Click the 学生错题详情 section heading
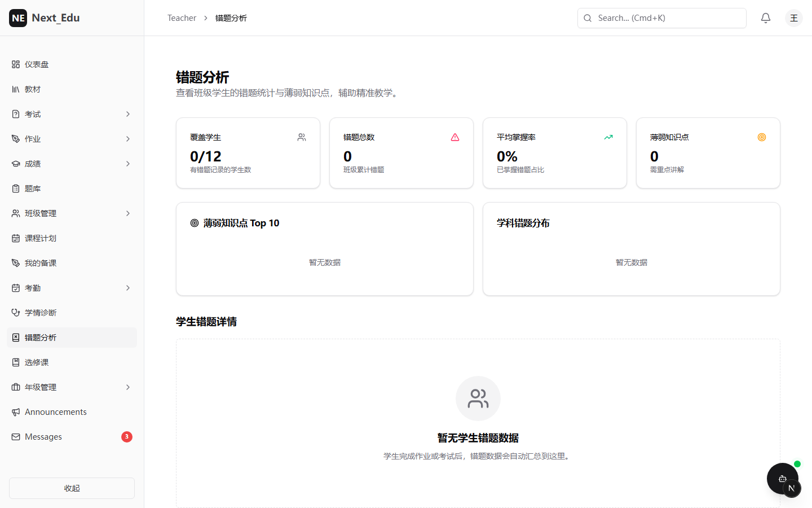Screen dimensions: 812x508 point(206,322)
